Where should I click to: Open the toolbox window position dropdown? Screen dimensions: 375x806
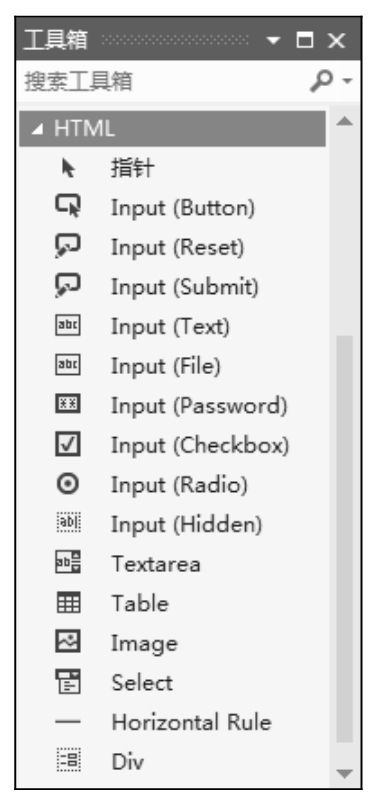(x=273, y=40)
